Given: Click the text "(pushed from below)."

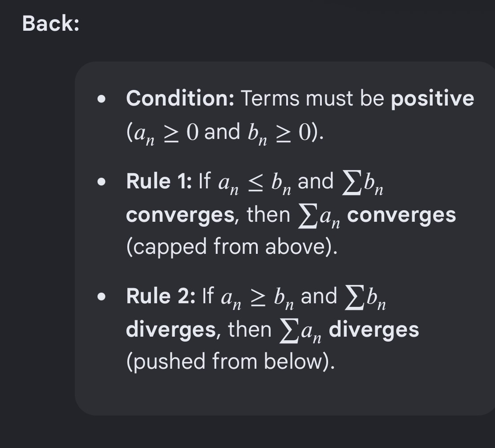Looking at the screenshot, I should 231,362.
